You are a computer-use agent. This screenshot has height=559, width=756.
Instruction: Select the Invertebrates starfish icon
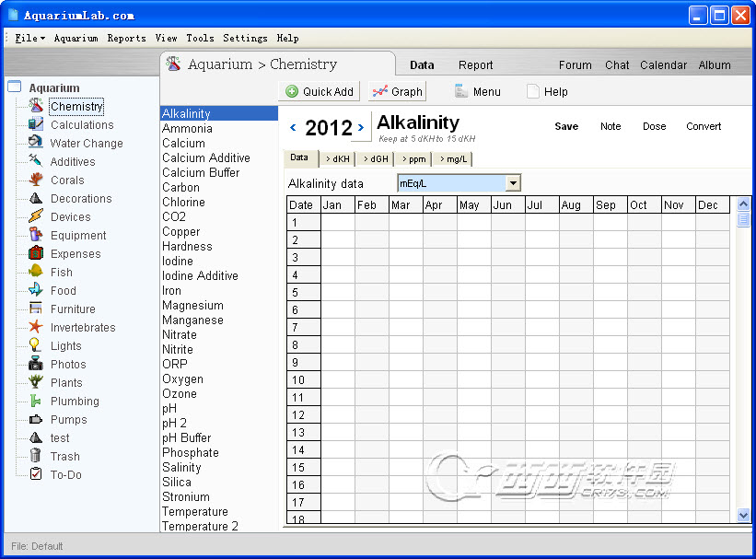tap(36, 327)
